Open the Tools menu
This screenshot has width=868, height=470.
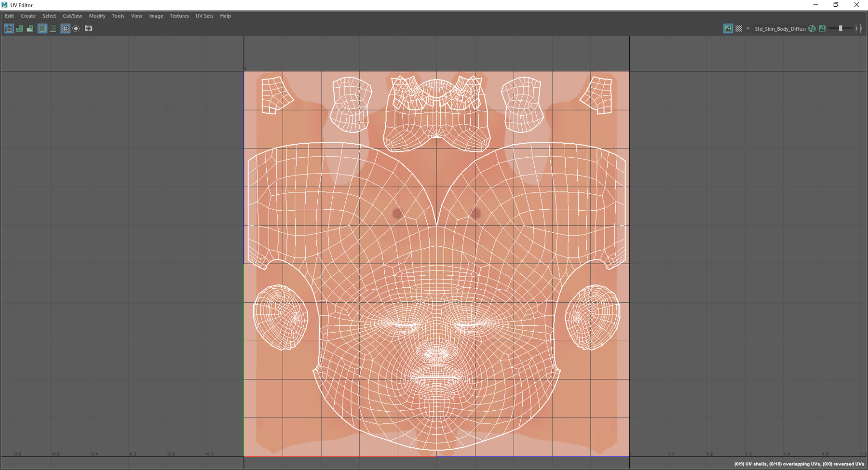(x=118, y=16)
